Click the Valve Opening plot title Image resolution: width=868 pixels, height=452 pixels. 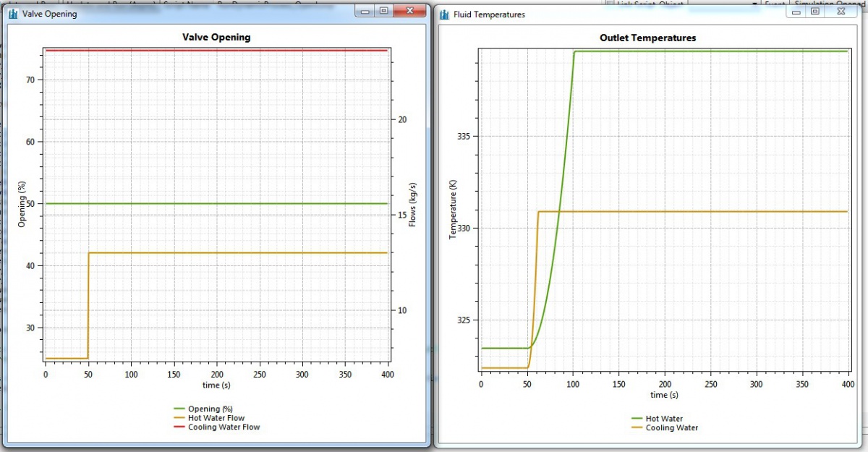pyautogui.click(x=216, y=37)
